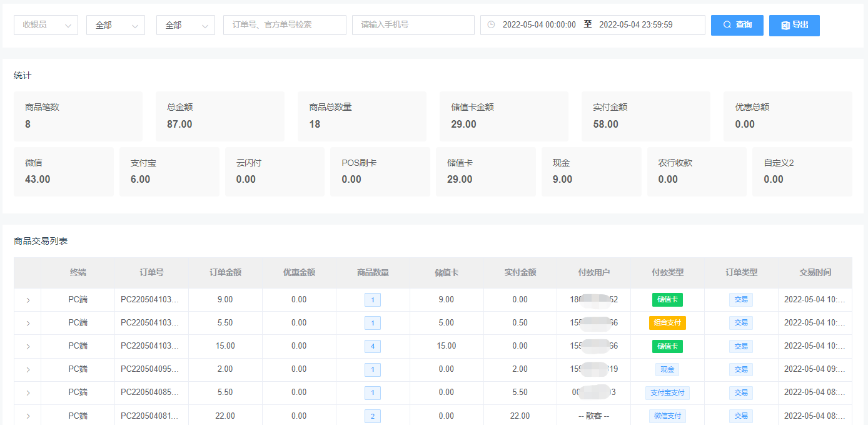
Task: Click the 云闪付 statistic card
Action: (x=275, y=172)
